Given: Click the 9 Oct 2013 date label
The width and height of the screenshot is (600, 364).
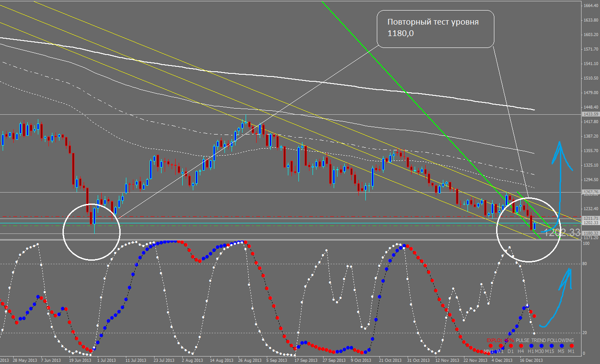Looking at the screenshot, I should tap(361, 360).
